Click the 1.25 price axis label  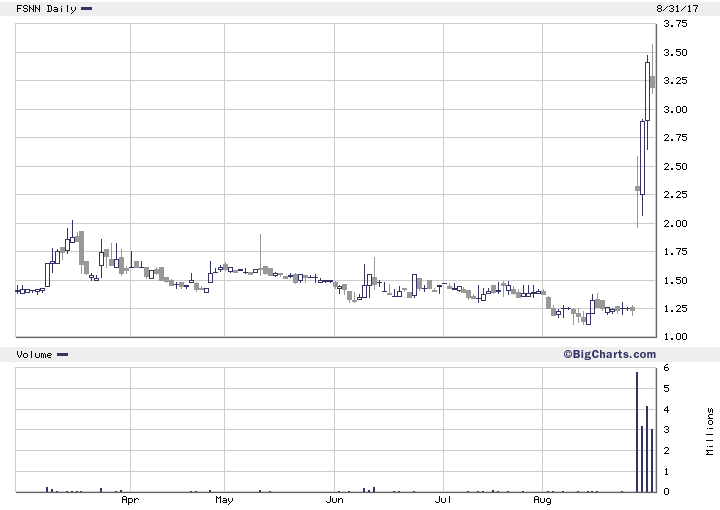[x=675, y=308]
